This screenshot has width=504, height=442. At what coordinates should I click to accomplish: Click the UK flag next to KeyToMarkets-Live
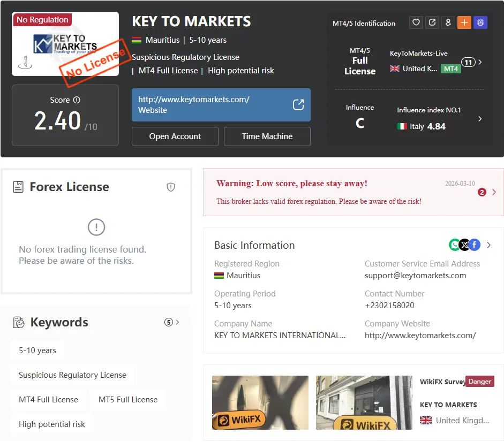[x=394, y=68]
